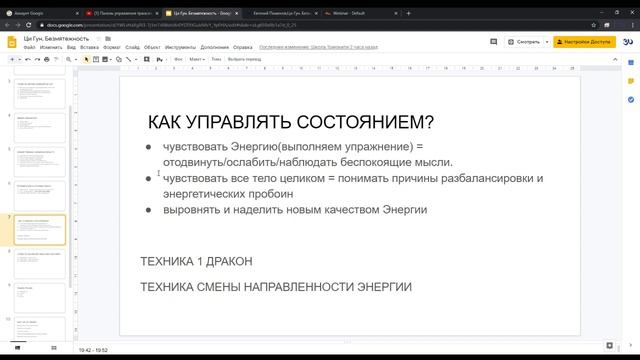Screen dimensions: 640x360
Task: Select the Shape tool
Action: (119, 59)
